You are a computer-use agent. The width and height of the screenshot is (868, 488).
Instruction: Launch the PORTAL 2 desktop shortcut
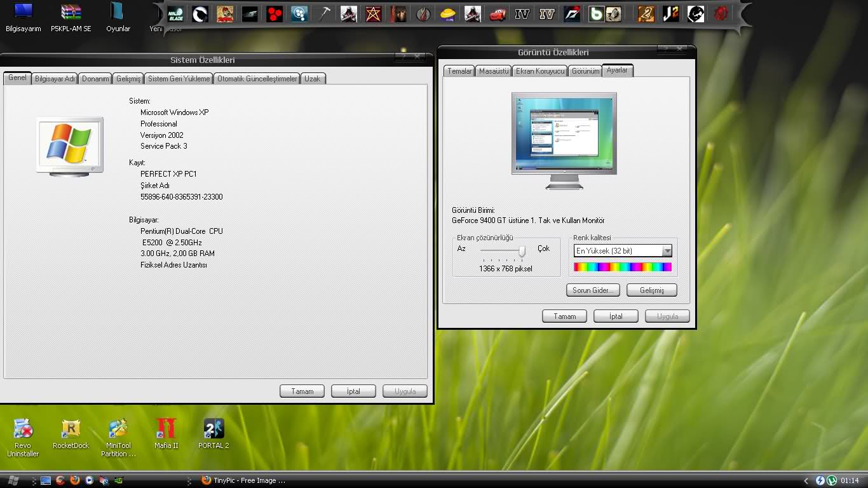click(214, 435)
